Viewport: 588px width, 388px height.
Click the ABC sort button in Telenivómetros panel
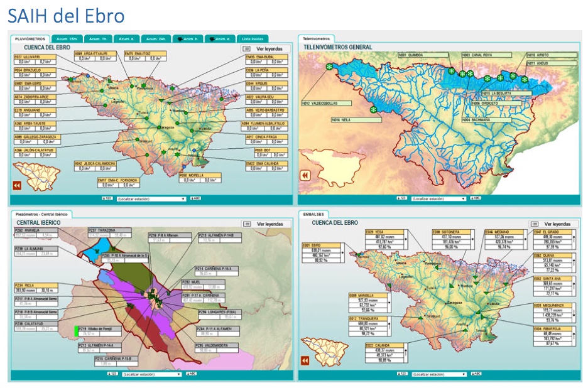click(476, 198)
